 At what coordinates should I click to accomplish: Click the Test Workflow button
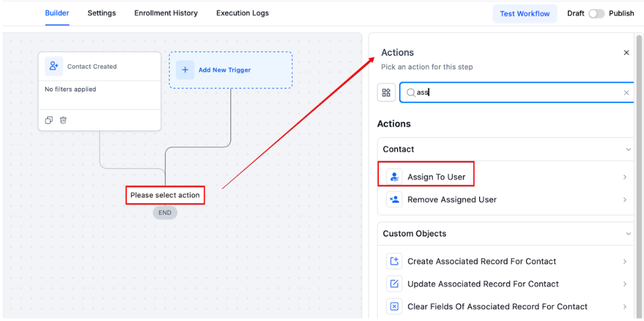(525, 14)
